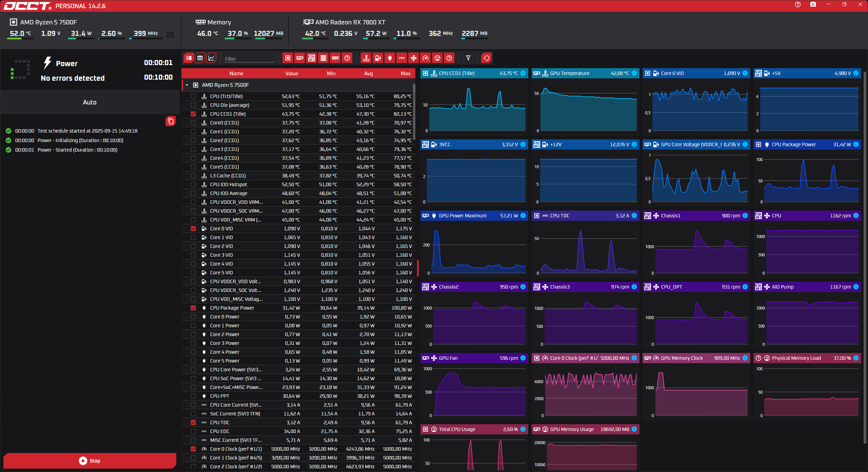Switch to the graph view mode
This screenshot has width=868, height=472.
[211, 58]
